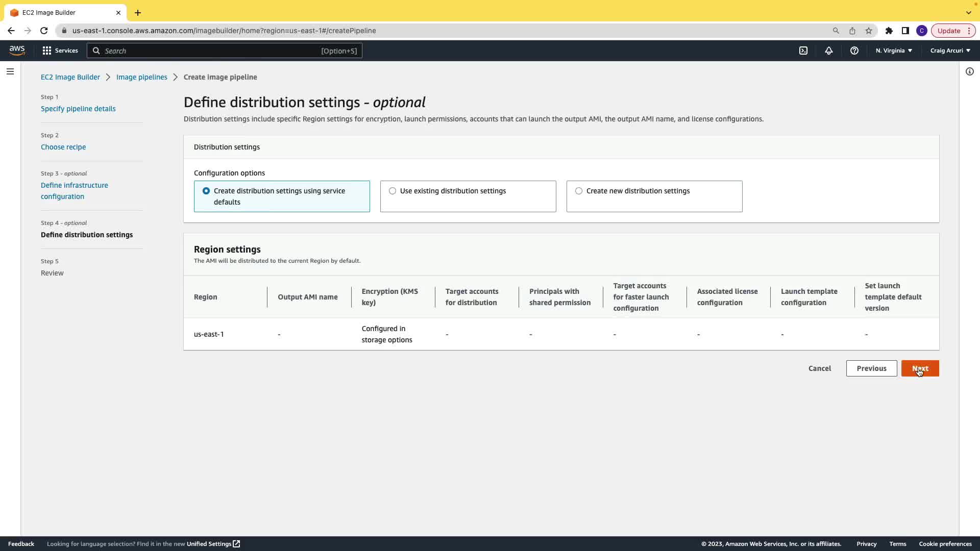The image size is (980, 551).
Task: Click the orange Next button
Action: 920,368
